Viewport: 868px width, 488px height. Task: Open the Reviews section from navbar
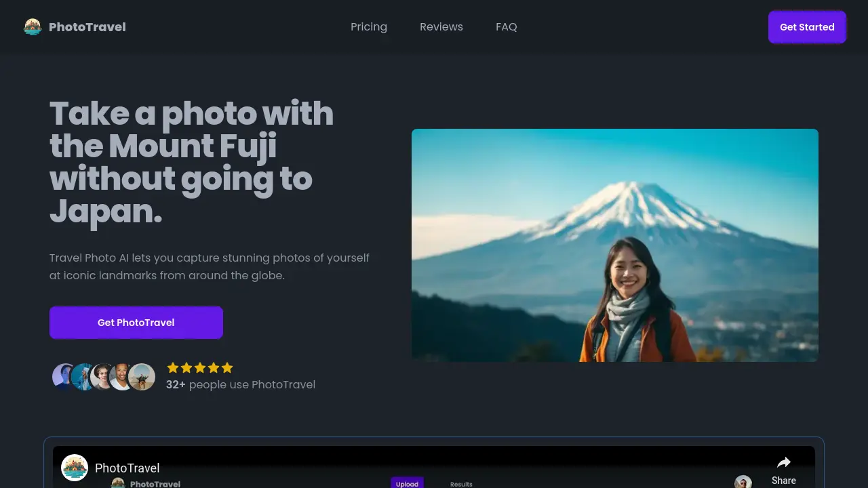(441, 26)
